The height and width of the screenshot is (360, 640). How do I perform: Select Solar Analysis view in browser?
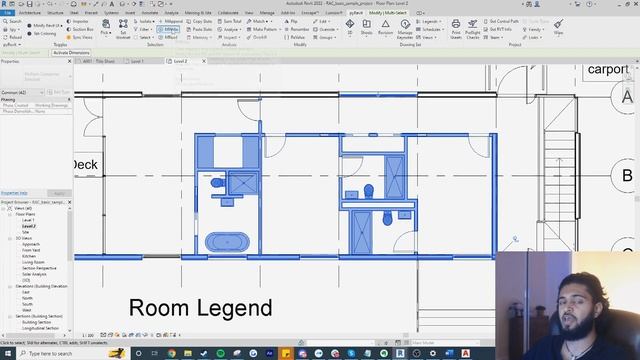point(34,274)
